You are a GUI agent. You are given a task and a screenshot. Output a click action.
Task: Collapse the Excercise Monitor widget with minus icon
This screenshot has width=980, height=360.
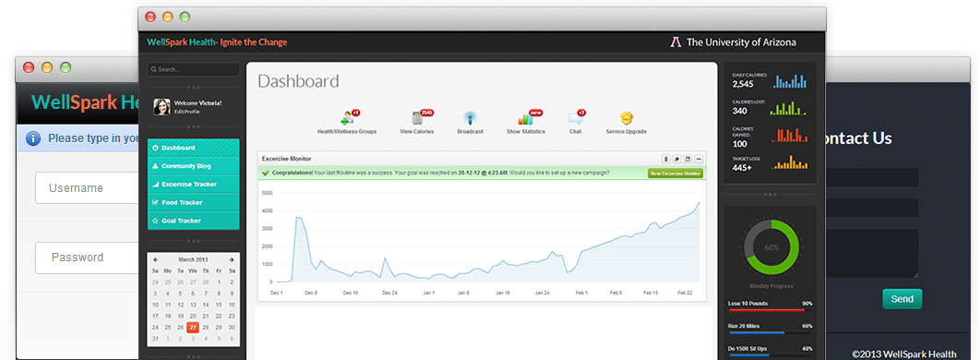699,159
